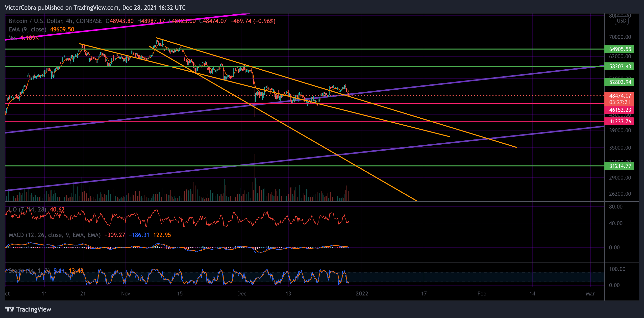Click the close price value 48474.07 in header

[215, 21]
